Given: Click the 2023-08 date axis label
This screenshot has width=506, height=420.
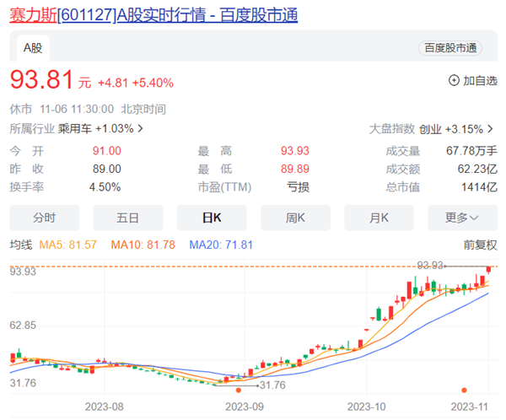Looking at the screenshot, I should [x=105, y=407].
